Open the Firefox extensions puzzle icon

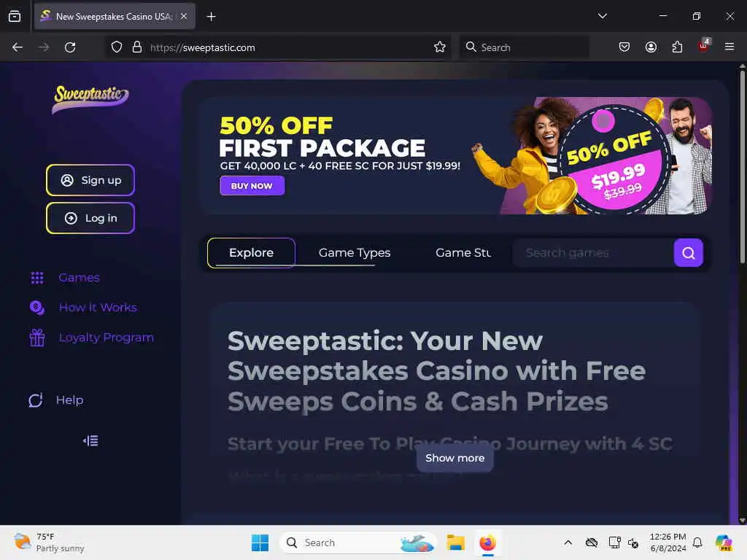[x=677, y=47]
